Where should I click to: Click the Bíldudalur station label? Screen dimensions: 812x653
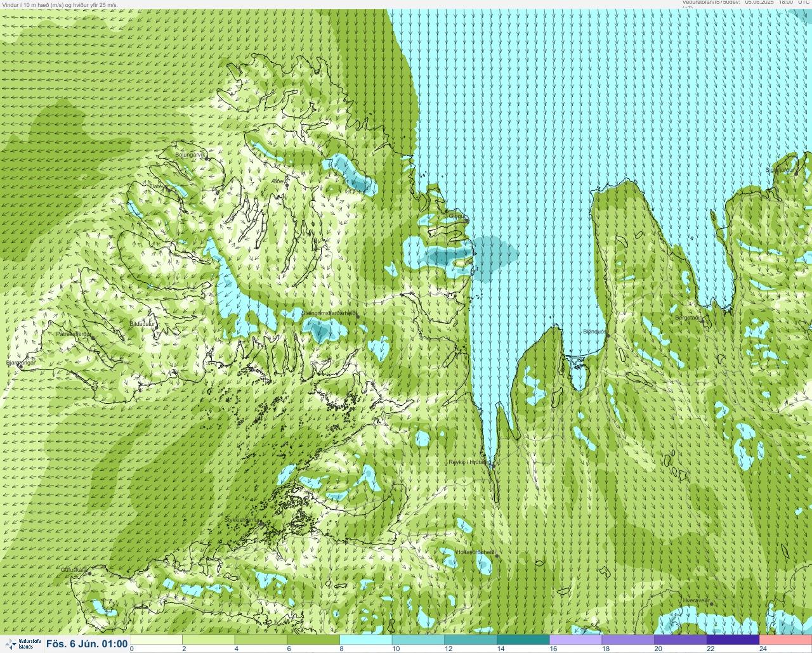click(x=142, y=323)
